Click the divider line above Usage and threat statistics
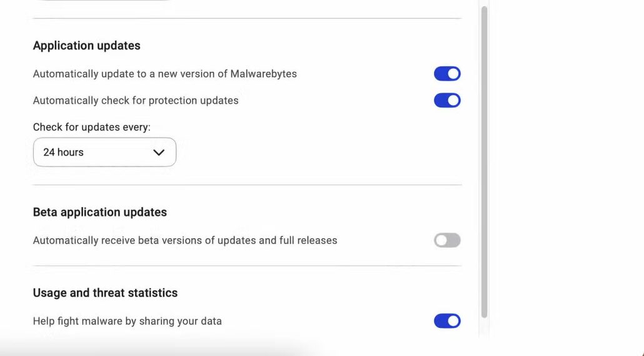This screenshot has height=356, width=644. [x=247, y=265]
